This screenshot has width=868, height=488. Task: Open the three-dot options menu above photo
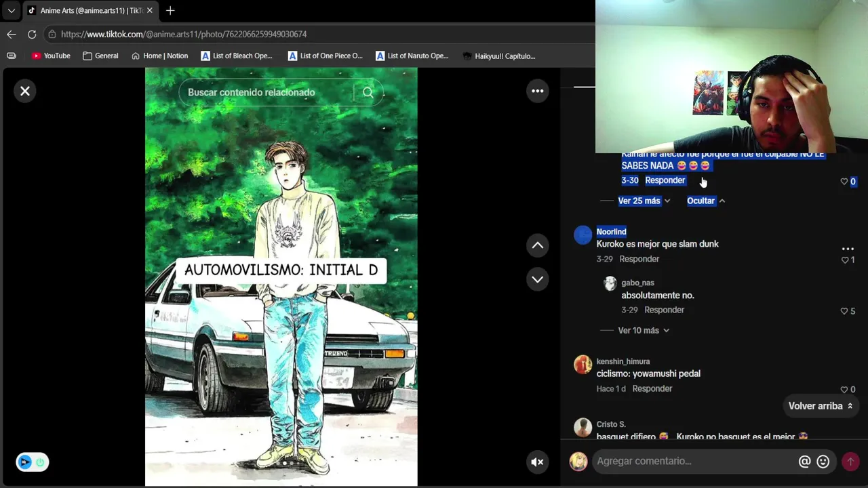coord(538,91)
